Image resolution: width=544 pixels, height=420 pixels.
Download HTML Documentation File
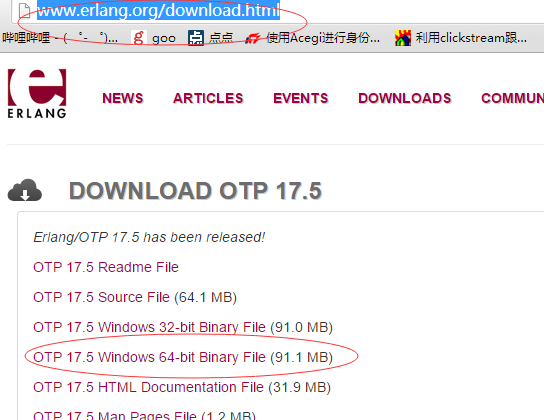pos(148,387)
